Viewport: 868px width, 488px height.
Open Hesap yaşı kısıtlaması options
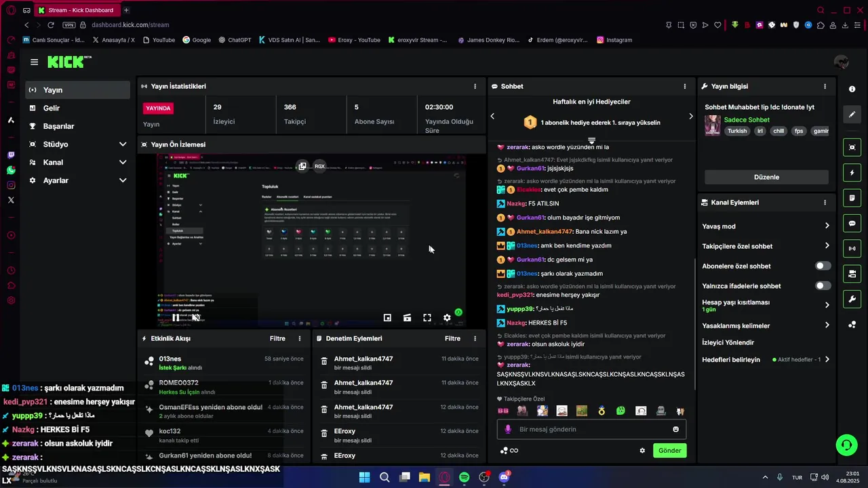click(766, 305)
